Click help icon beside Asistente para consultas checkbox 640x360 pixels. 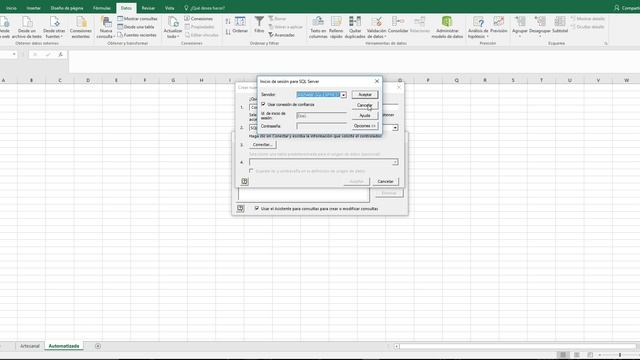(240, 209)
